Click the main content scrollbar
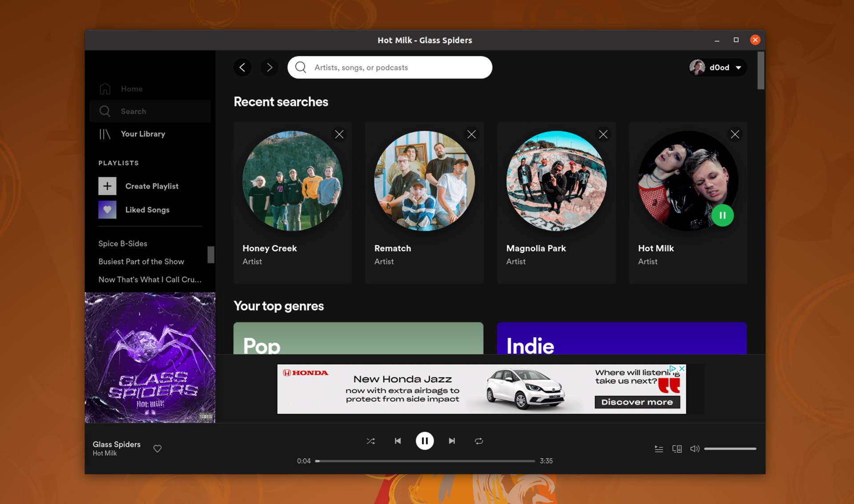The width and height of the screenshot is (854, 504). [761, 70]
